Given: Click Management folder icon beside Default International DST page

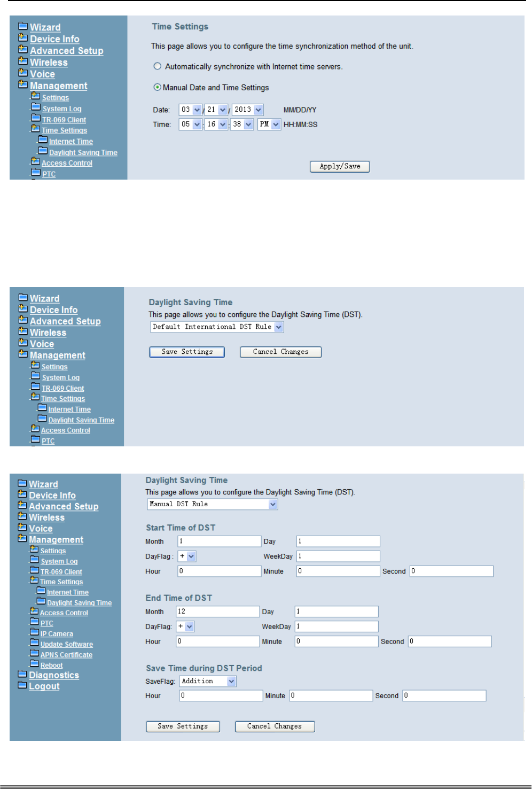Looking at the screenshot, I should click(x=23, y=354).
